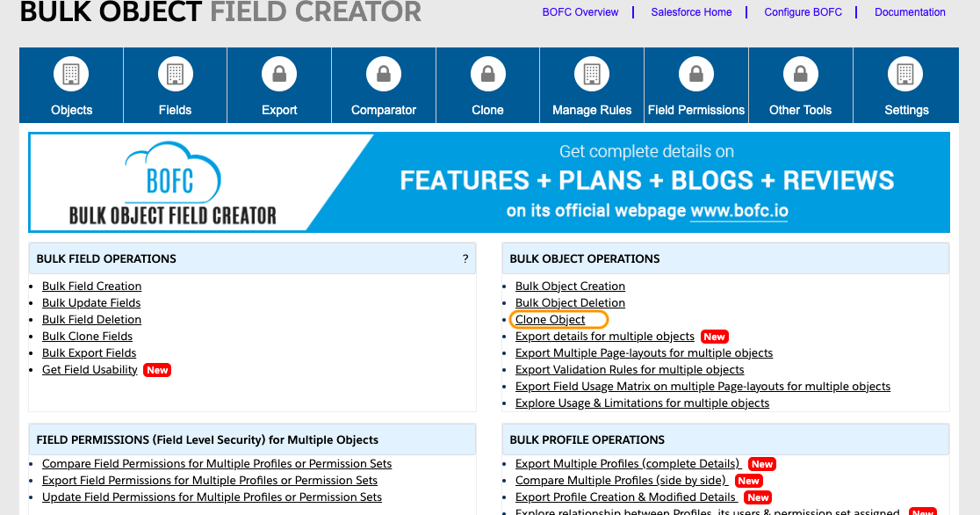Click the Export lock icon
This screenshot has height=515, width=980.
(x=279, y=74)
